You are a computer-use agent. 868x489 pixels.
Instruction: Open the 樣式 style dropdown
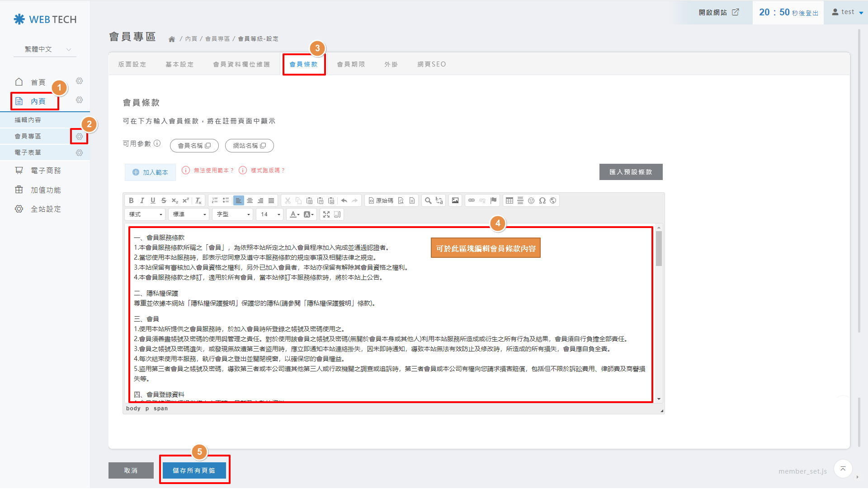[x=145, y=215]
